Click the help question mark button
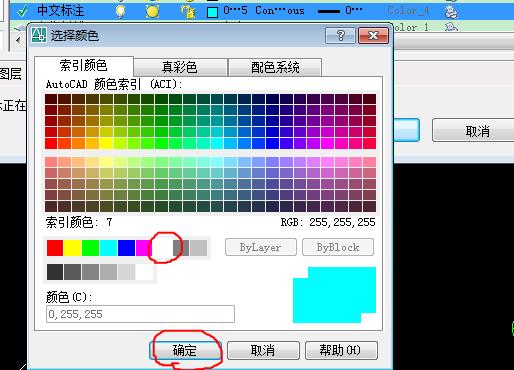514x370 pixels. [340, 35]
